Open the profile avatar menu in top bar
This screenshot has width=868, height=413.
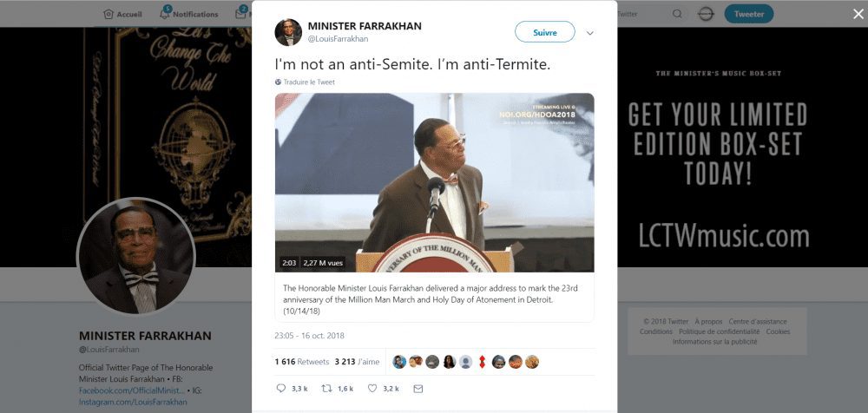coord(706,14)
